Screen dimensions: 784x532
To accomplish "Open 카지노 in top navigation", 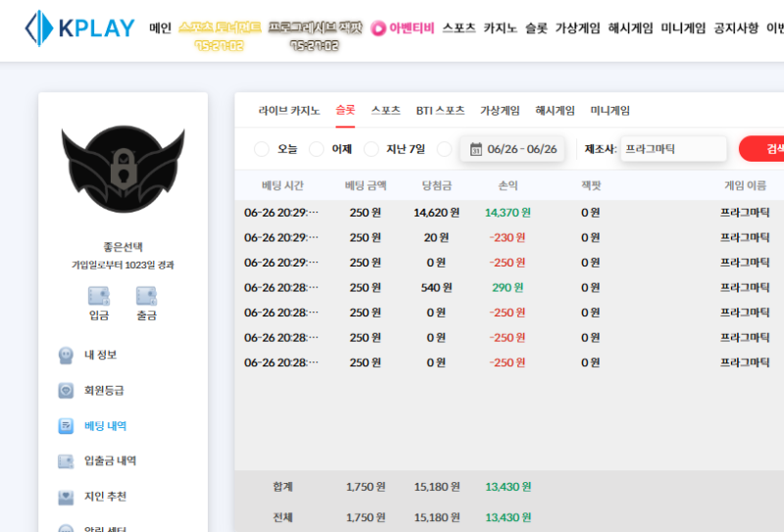I will coord(500,28).
